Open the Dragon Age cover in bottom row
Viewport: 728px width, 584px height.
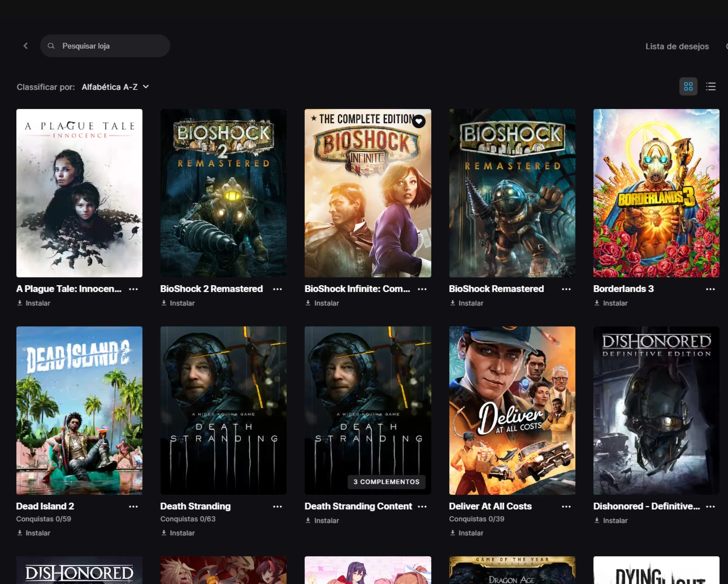tap(512, 570)
